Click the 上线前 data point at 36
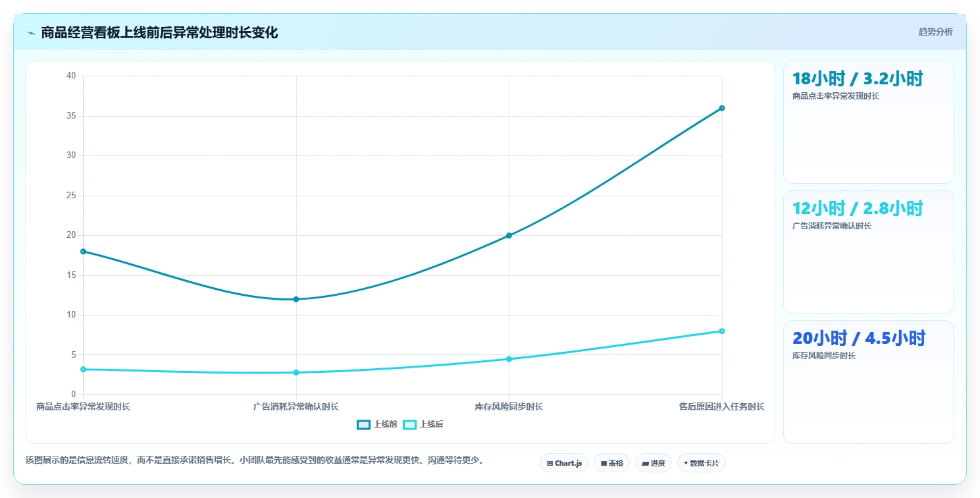The width and height of the screenshot is (980, 498). (722, 108)
